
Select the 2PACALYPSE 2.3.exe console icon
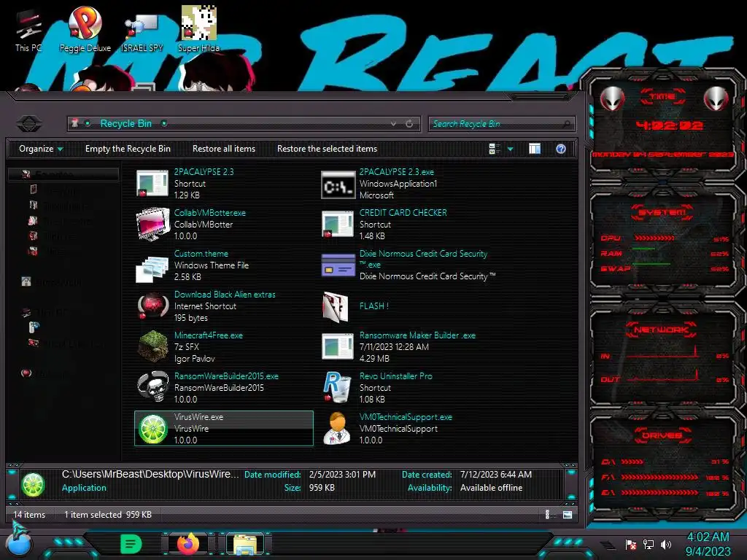pyautogui.click(x=338, y=184)
